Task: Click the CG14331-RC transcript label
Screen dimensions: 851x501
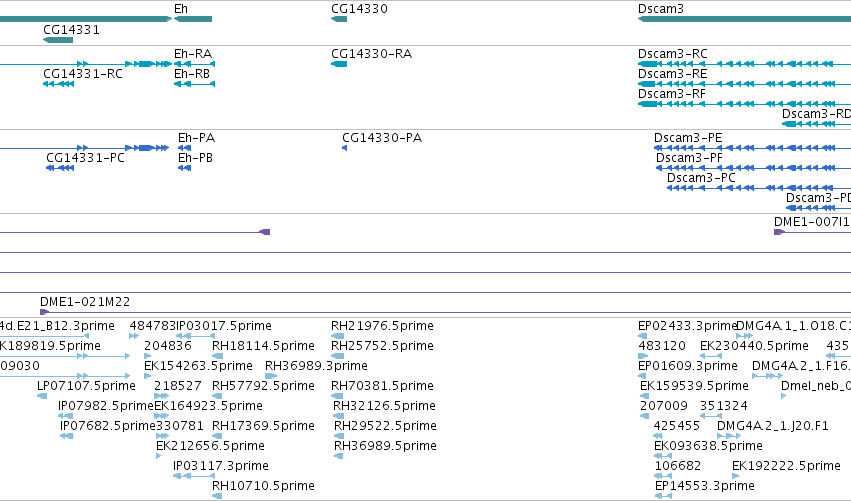Action: [x=82, y=74]
